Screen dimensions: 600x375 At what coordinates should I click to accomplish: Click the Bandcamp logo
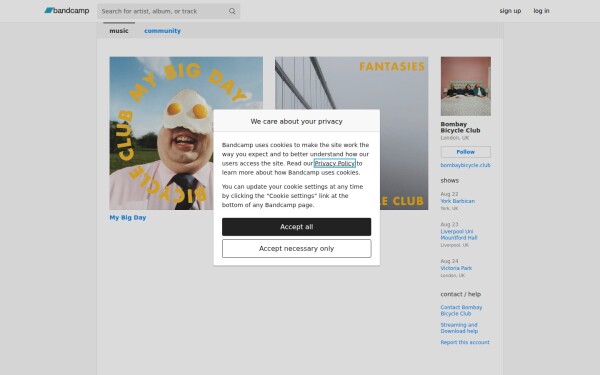(67, 11)
